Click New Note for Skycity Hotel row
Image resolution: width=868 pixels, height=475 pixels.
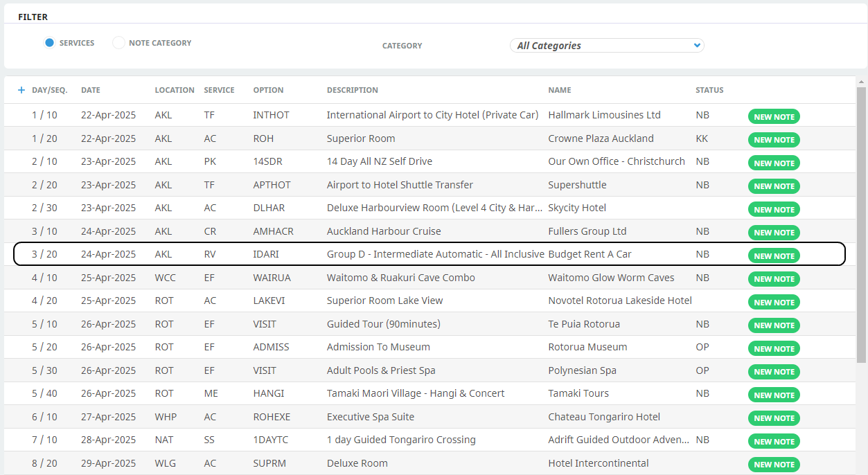[774, 210]
